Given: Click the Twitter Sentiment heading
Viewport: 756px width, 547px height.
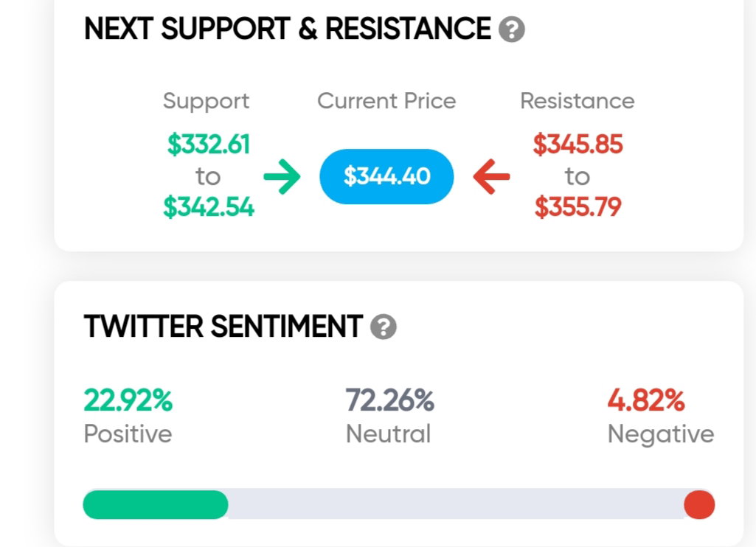Looking at the screenshot, I should point(223,327).
